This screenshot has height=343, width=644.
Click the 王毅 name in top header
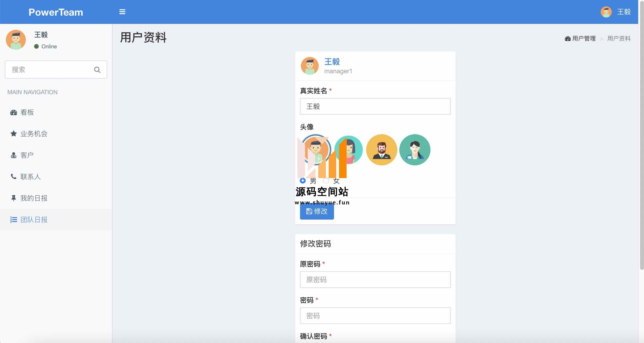624,12
